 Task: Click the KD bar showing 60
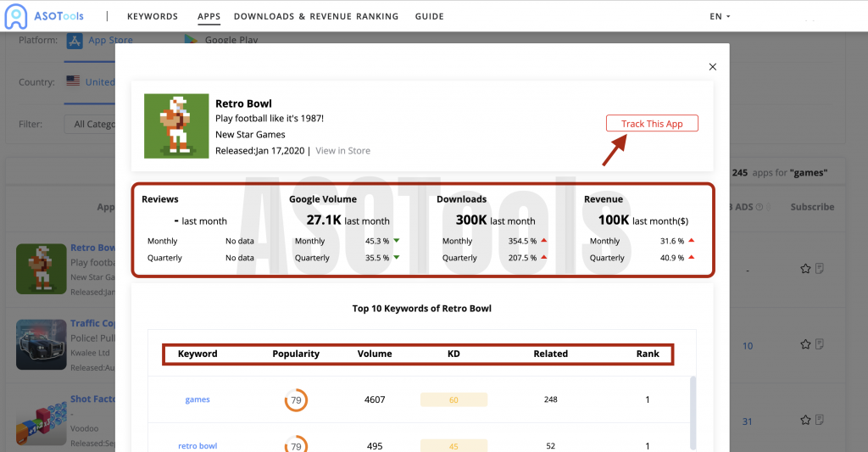point(454,400)
